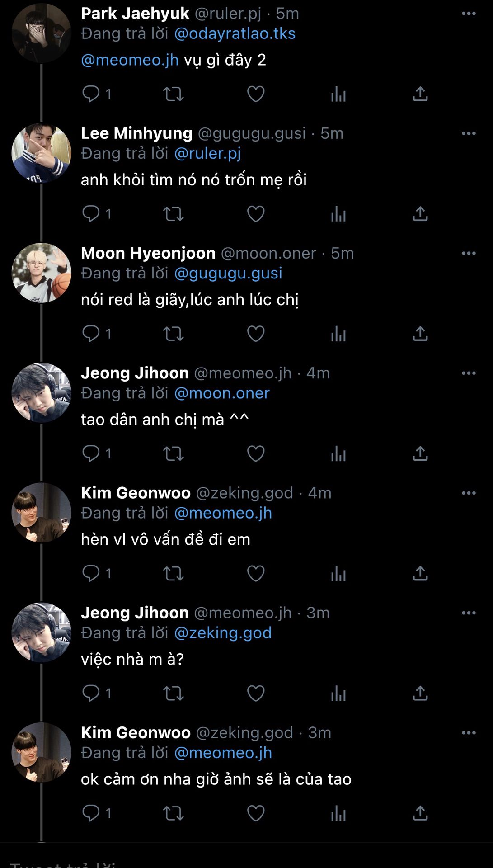This screenshot has width=493, height=868.
Task: Share Kim Geonwoo's 'hèn vl' tweet
Action: pyautogui.click(x=420, y=573)
